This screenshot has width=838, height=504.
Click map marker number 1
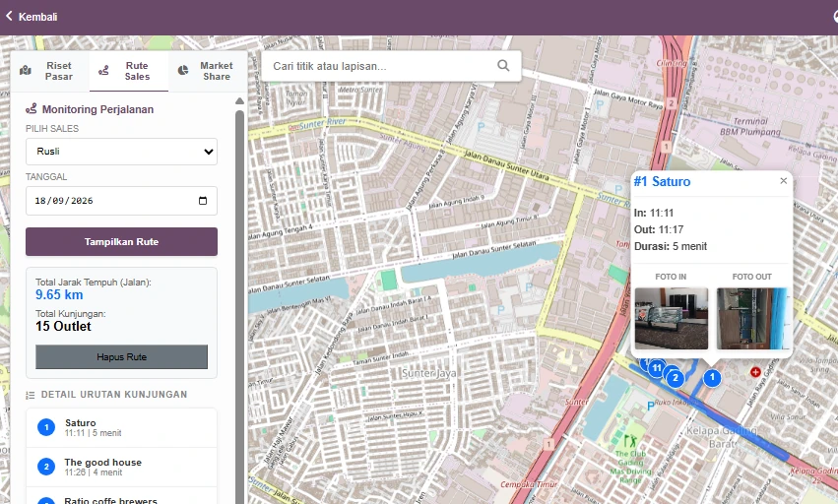(712, 377)
